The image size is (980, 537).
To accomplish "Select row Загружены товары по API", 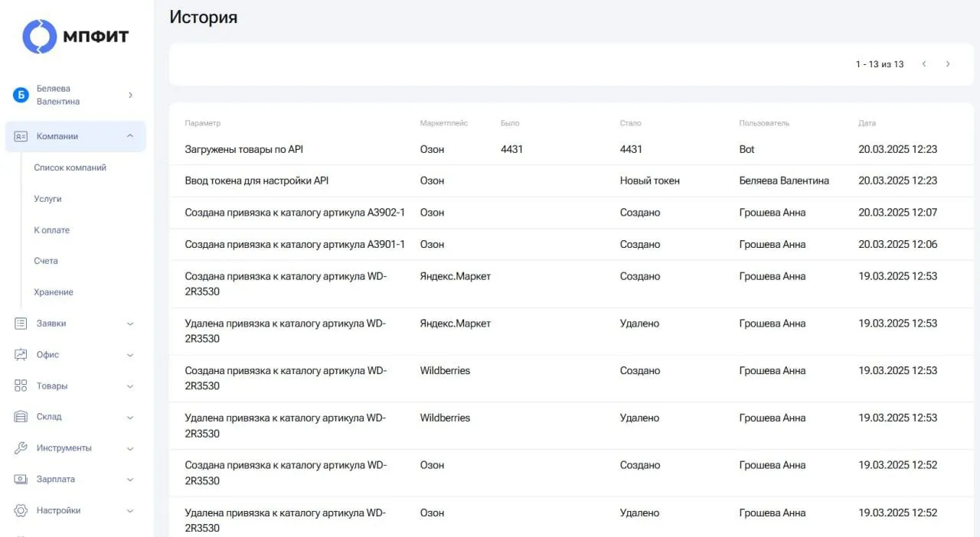I will pyautogui.click(x=571, y=149).
